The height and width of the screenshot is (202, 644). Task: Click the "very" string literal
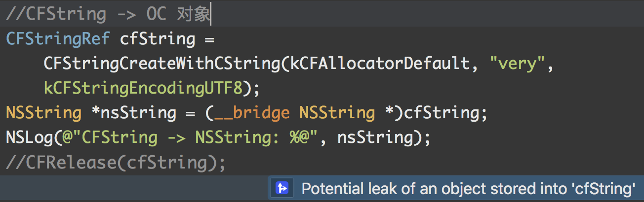[x=514, y=64]
